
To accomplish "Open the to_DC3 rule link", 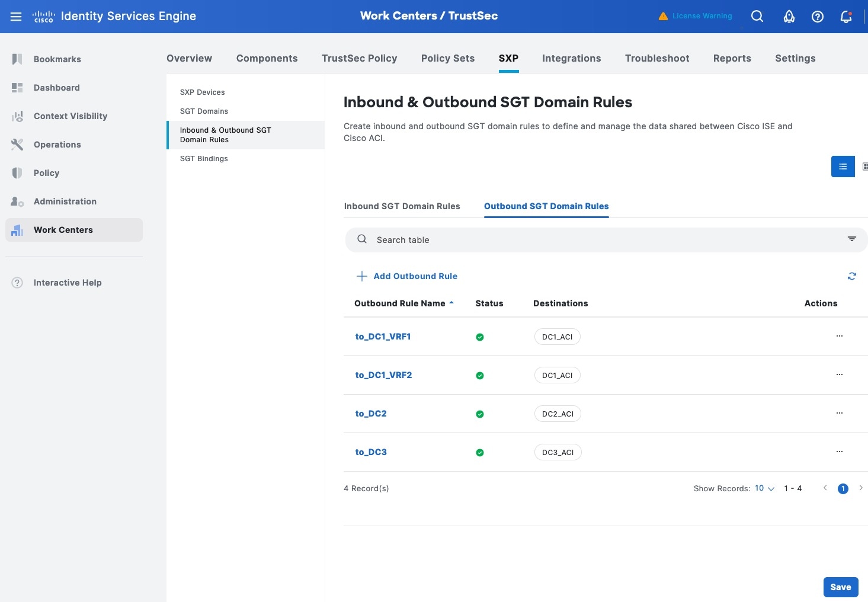I will point(371,452).
